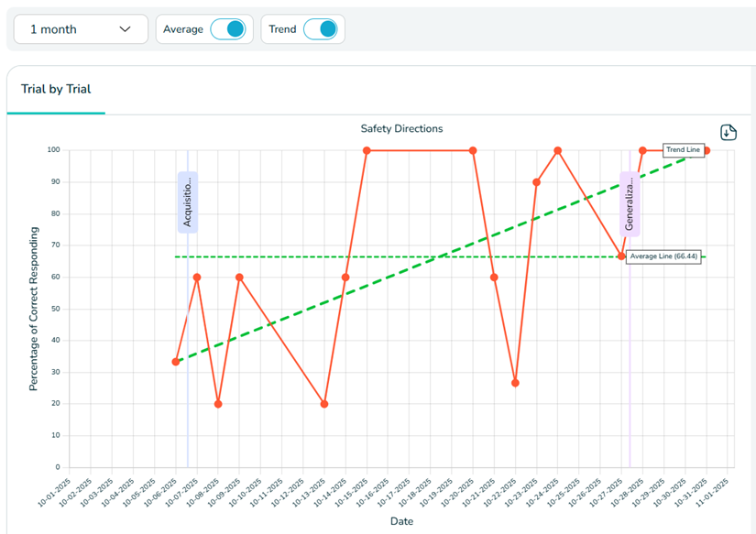
Task: Click the 60% data point on 10-21-2025
Action: coord(494,277)
